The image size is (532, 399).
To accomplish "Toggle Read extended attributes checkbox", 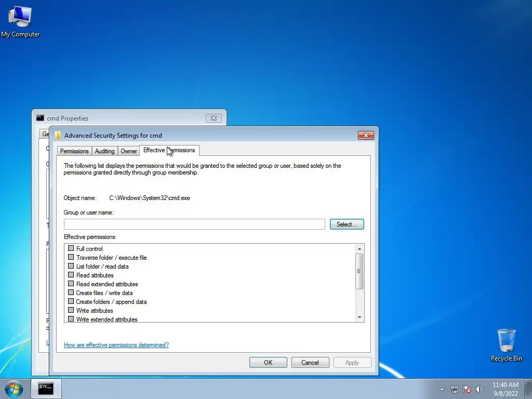I will point(71,283).
